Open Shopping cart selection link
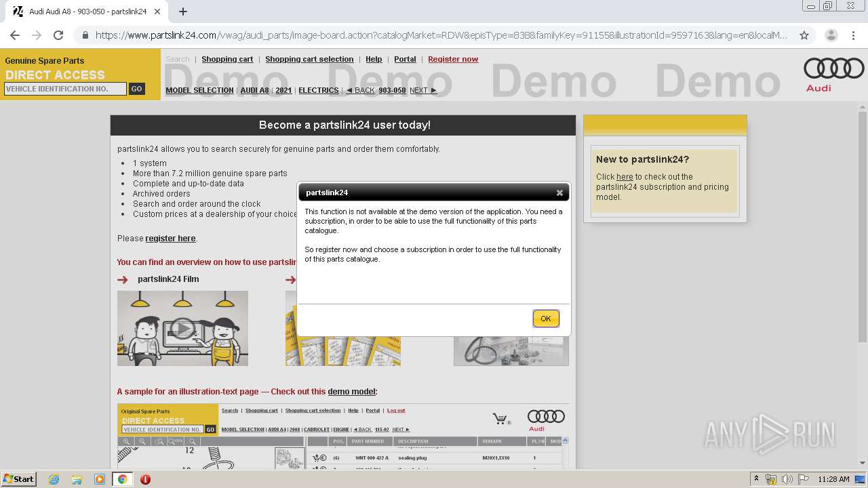 click(x=309, y=59)
